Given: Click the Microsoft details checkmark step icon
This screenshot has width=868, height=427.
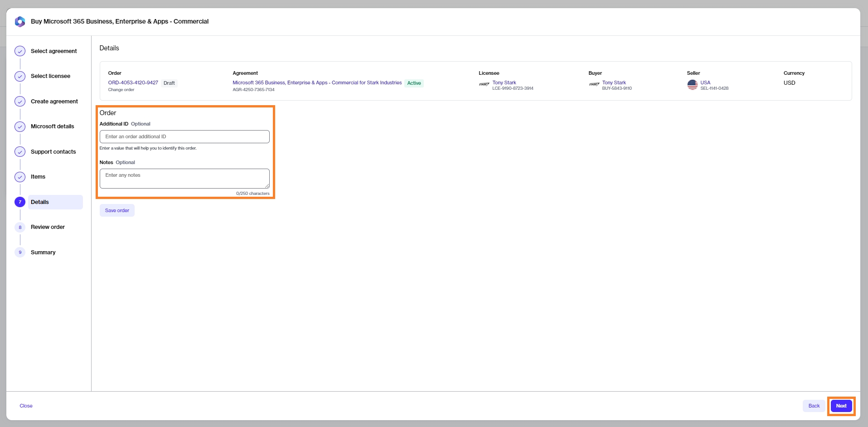Looking at the screenshot, I should (x=20, y=126).
